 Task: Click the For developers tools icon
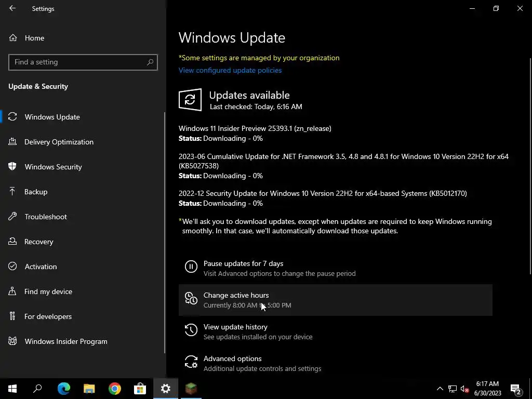tap(12, 316)
